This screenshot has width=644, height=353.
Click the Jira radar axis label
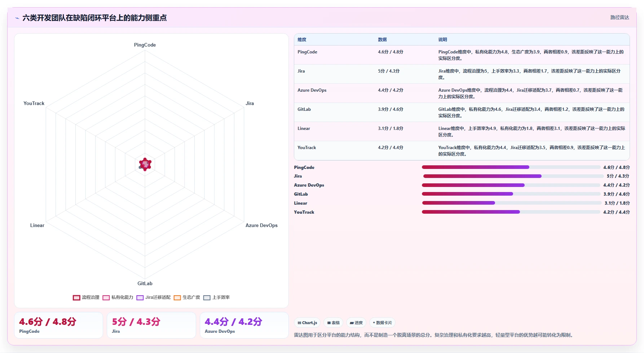(x=250, y=103)
